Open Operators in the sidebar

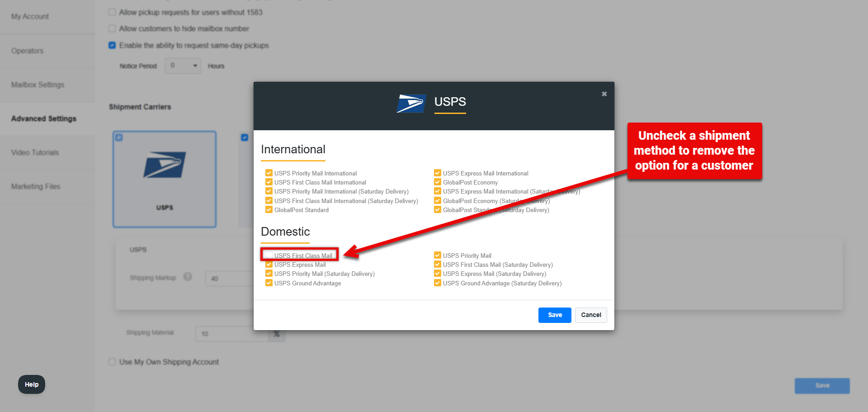[27, 51]
